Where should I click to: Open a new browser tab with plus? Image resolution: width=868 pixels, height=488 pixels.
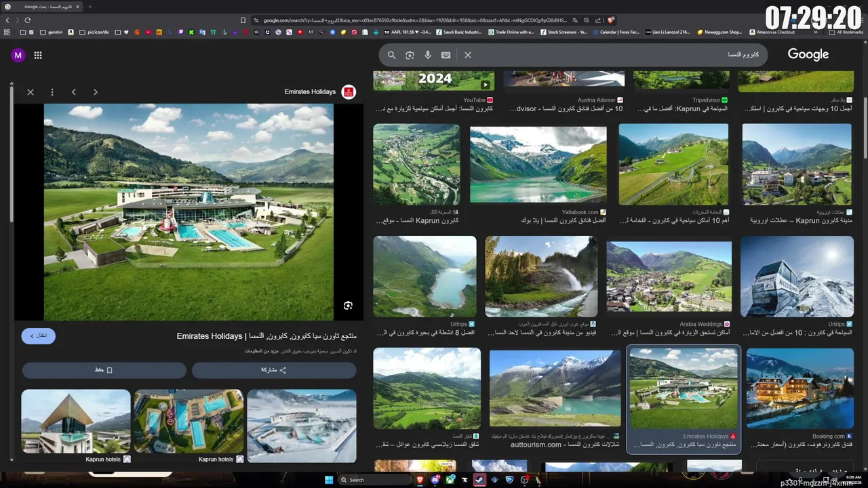pyautogui.click(x=90, y=7)
